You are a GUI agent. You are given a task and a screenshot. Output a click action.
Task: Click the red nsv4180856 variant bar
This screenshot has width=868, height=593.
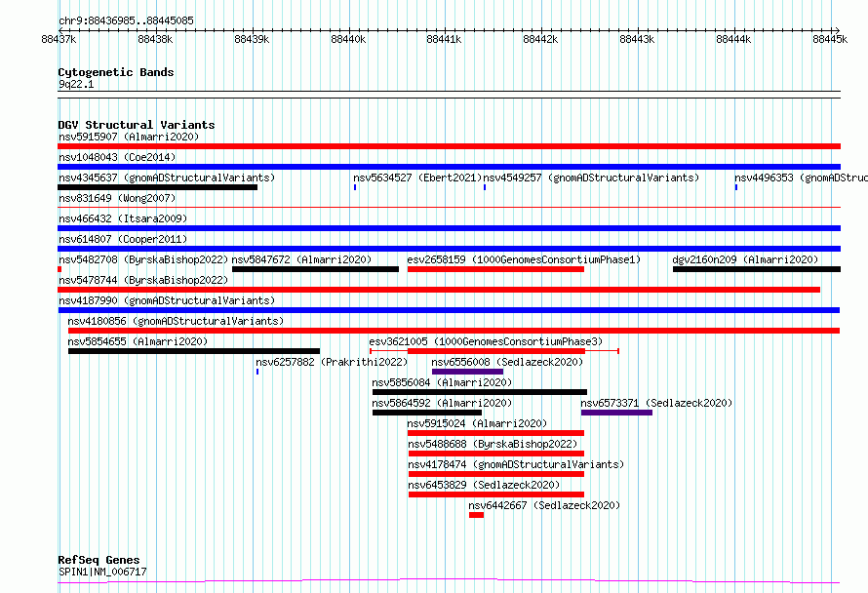pyautogui.click(x=454, y=331)
